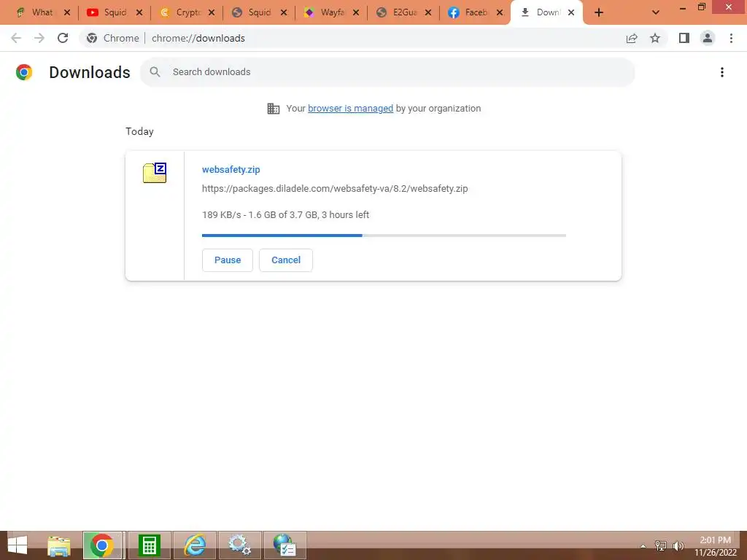
Task: Open the Windows Start button
Action: pos(18,545)
